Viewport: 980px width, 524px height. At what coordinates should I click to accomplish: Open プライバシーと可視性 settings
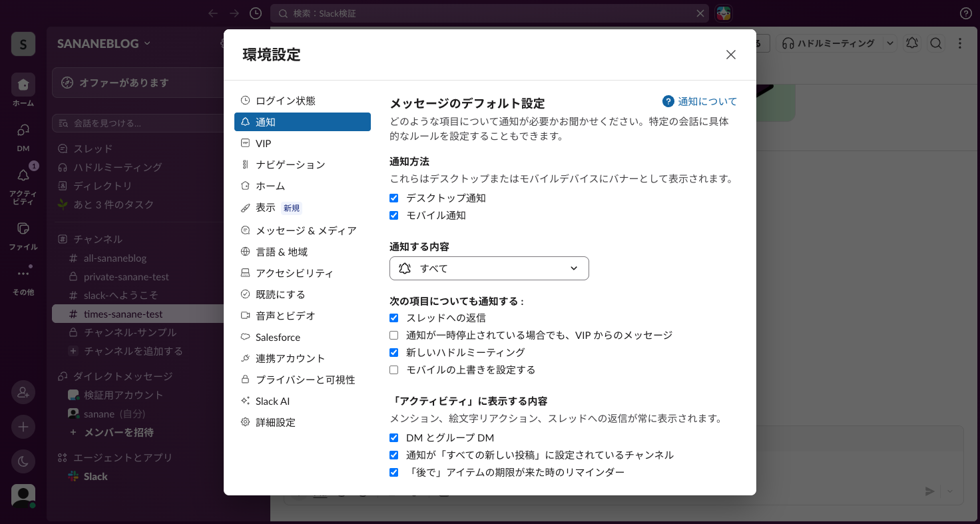(302, 380)
